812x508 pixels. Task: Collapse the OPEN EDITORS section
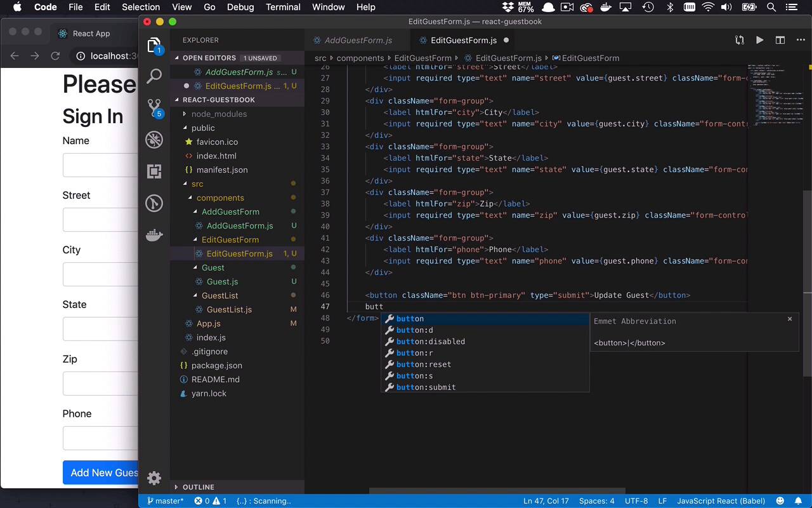[x=209, y=58]
